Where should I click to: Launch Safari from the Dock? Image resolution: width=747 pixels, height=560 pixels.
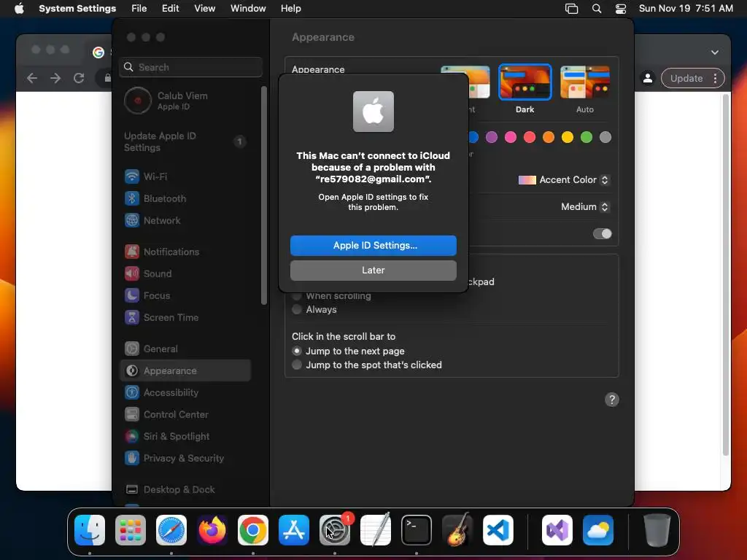(x=171, y=530)
